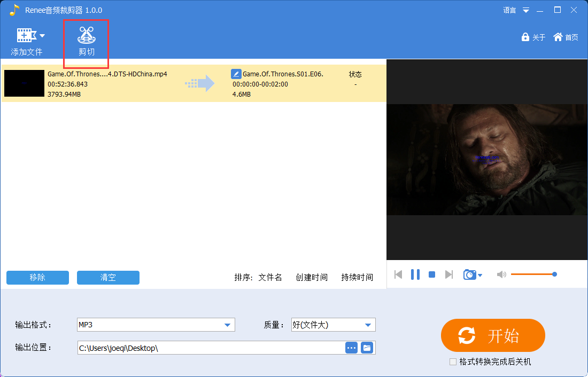Open the Cut (剪切) scissors tool
588x377 pixels.
86,41
